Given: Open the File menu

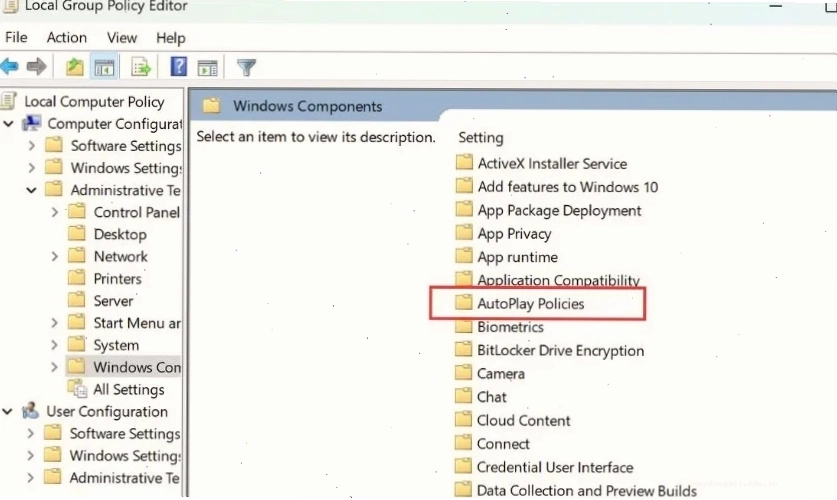Looking at the screenshot, I should [16, 37].
